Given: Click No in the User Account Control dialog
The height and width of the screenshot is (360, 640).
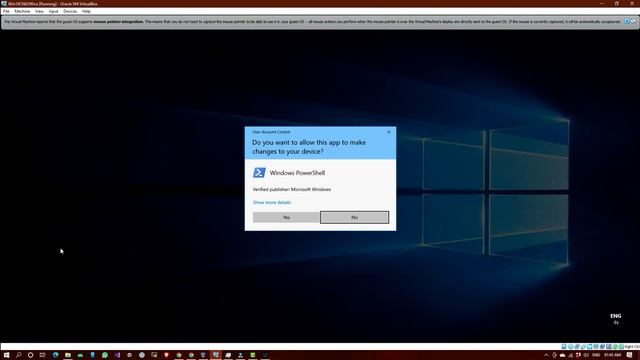Looking at the screenshot, I should click(x=354, y=217).
